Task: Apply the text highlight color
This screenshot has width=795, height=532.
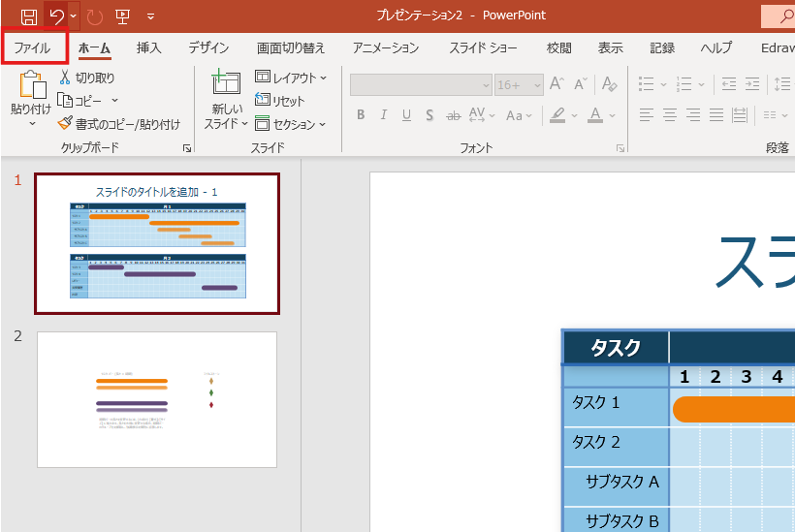Action: coord(557,115)
